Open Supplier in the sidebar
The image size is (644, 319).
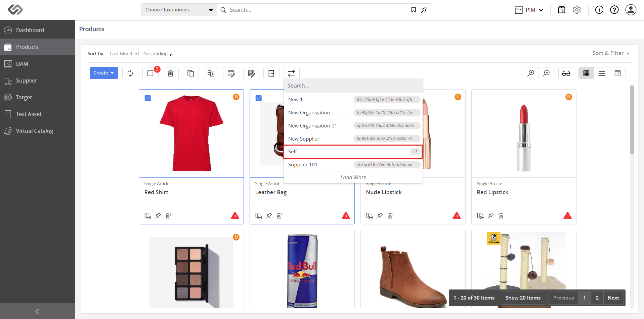[37, 81]
